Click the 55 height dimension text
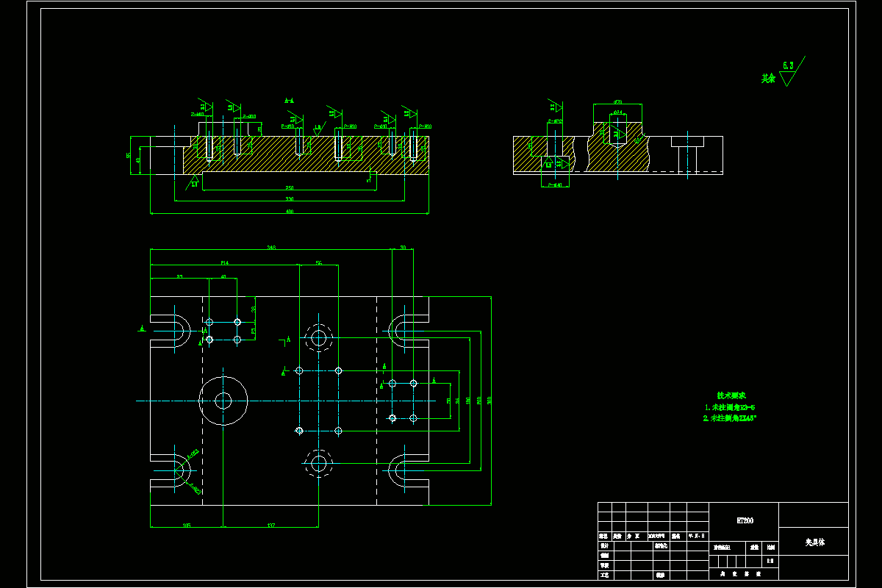Image resolution: width=882 pixels, height=588 pixels. tap(129, 155)
